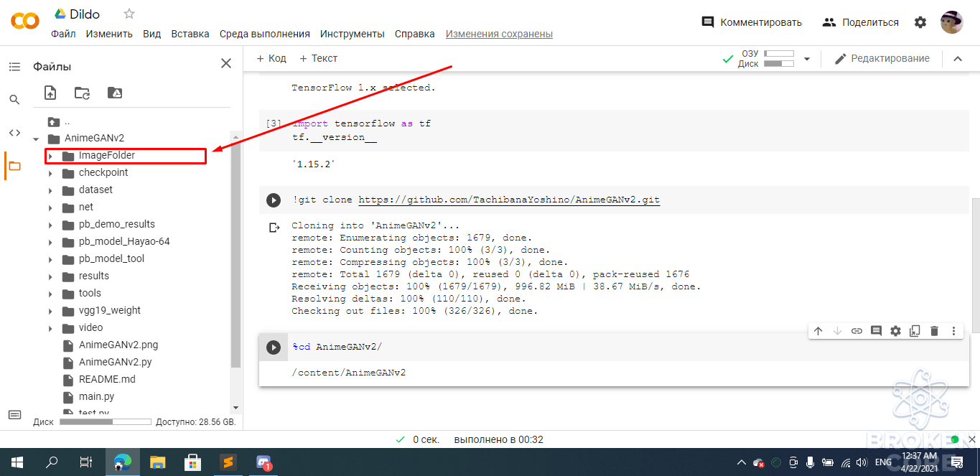Expand the vgg19_weight folder
980x476 pixels.
coord(50,311)
